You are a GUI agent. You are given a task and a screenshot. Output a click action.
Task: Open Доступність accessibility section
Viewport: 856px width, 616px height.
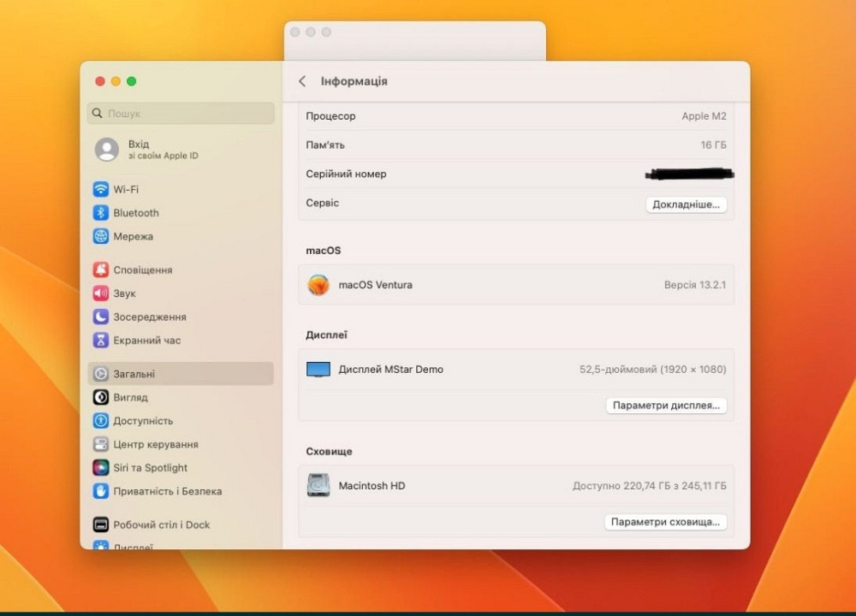(x=143, y=421)
